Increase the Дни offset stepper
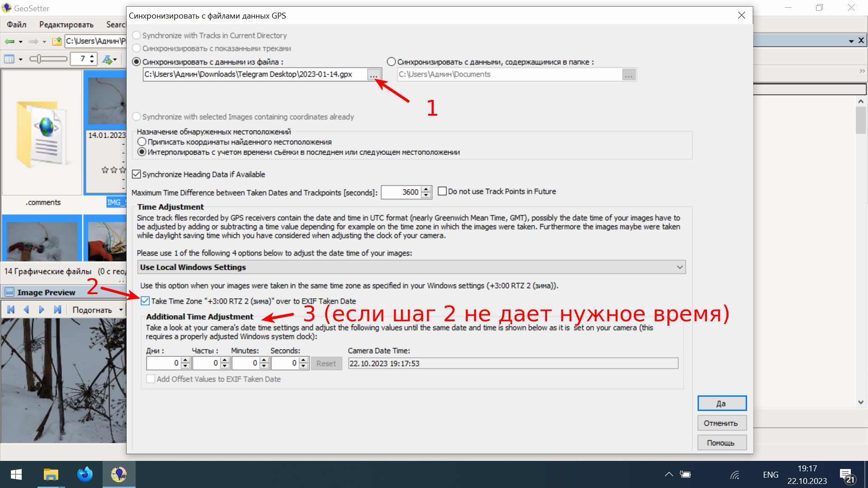Viewport: 868px width, 488px height. pyautogui.click(x=185, y=360)
